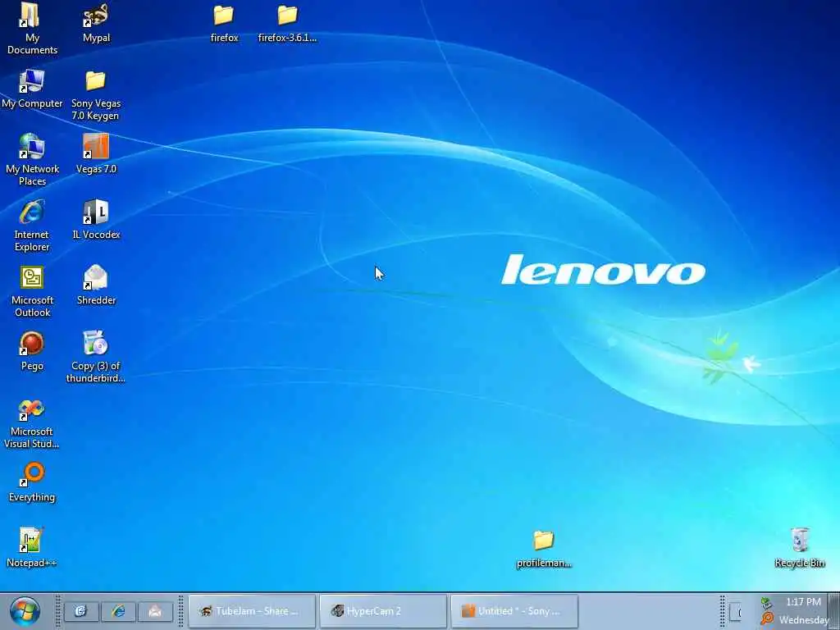
Task: Click the green tray icon above Everything
Action: 767,603
